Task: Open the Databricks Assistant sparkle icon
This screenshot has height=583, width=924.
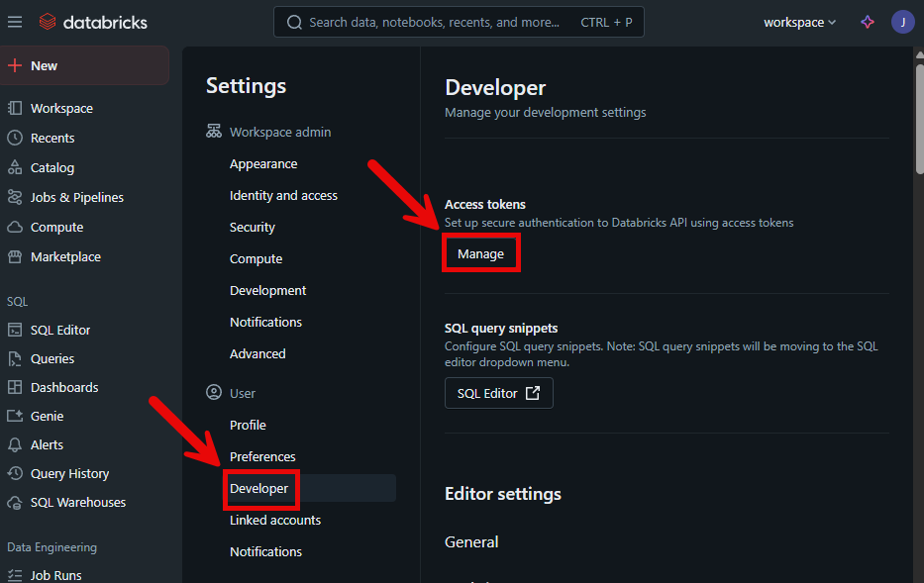Action: (x=868, y=22)
